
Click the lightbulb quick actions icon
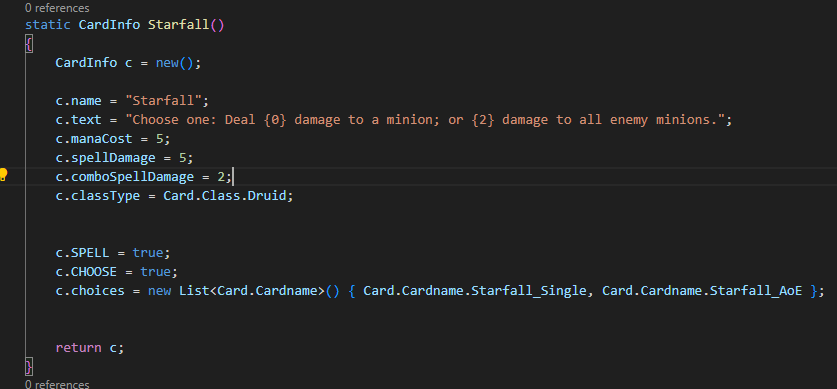point(4,175)
